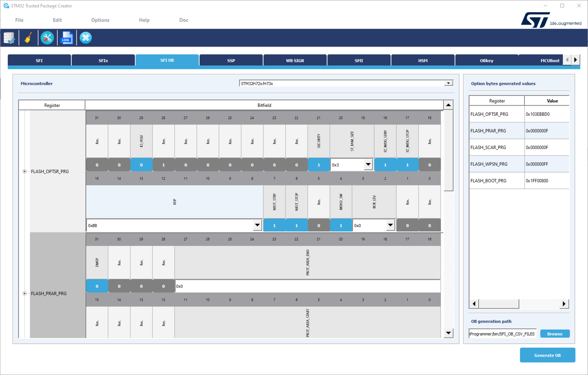Click the STM32 Trusted Package Creator title icon
This screenshot has width=588, height=375.
[x=6, y=6]
